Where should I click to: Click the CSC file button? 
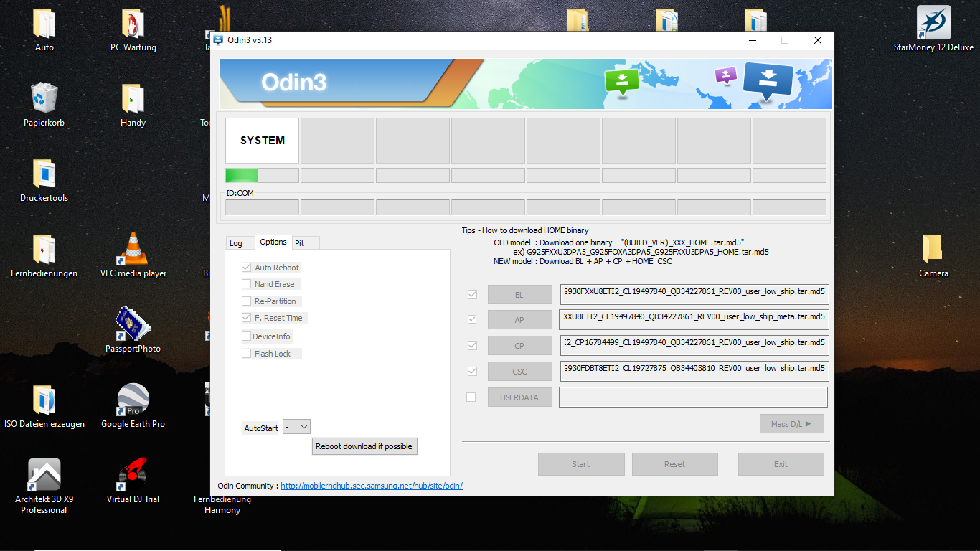click(519, 372)
